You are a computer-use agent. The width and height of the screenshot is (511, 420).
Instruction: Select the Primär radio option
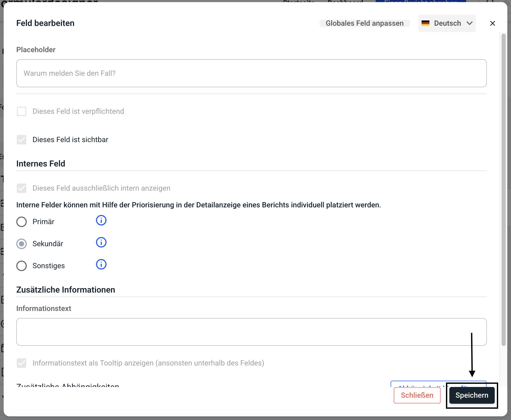click(x=22, y=222)
